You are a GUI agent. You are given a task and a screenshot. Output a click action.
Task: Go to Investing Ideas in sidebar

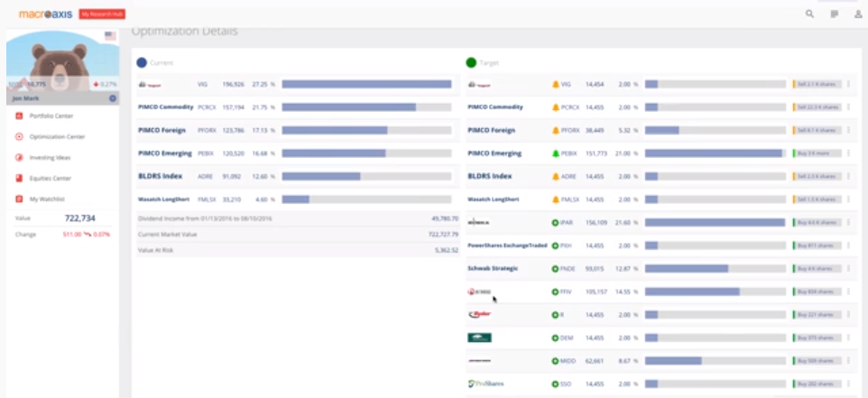click(x=50, y=157)
